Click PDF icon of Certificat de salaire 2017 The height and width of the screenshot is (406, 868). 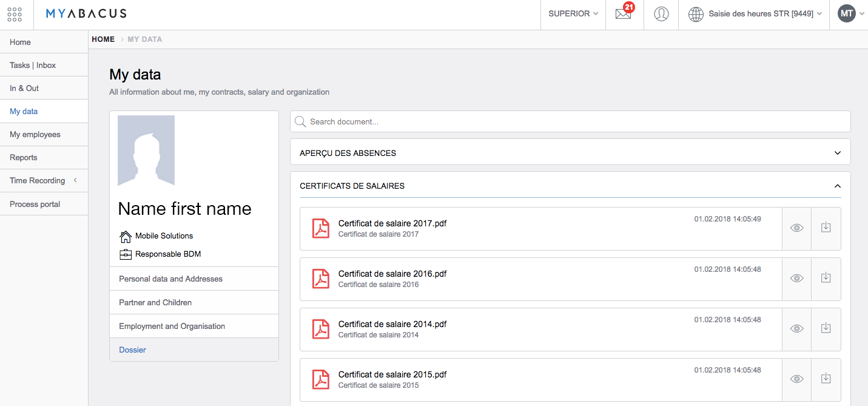[320, 229]
